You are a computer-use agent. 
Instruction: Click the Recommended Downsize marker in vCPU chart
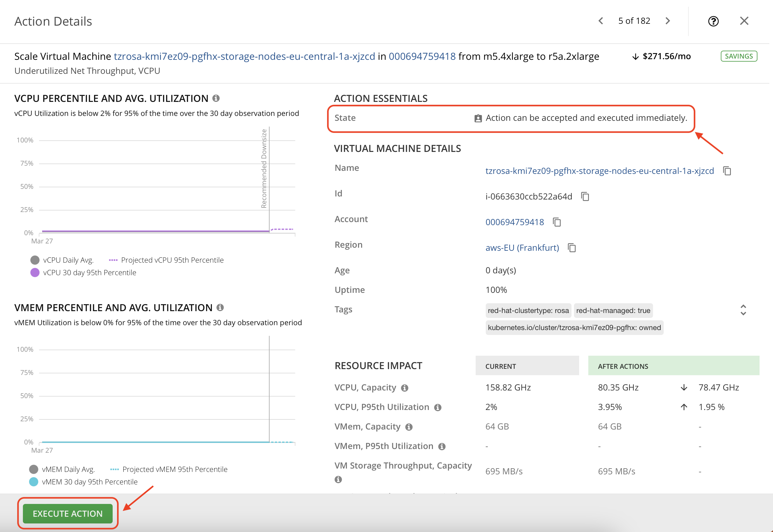coord(264,168)
